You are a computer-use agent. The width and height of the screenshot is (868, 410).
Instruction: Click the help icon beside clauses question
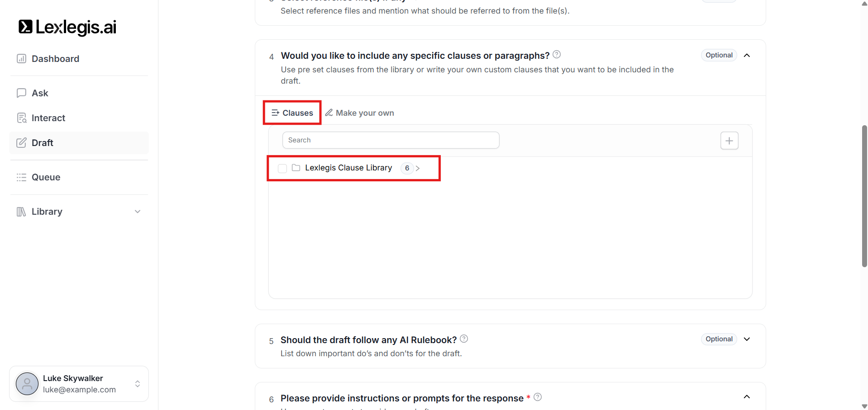point(557,55)
